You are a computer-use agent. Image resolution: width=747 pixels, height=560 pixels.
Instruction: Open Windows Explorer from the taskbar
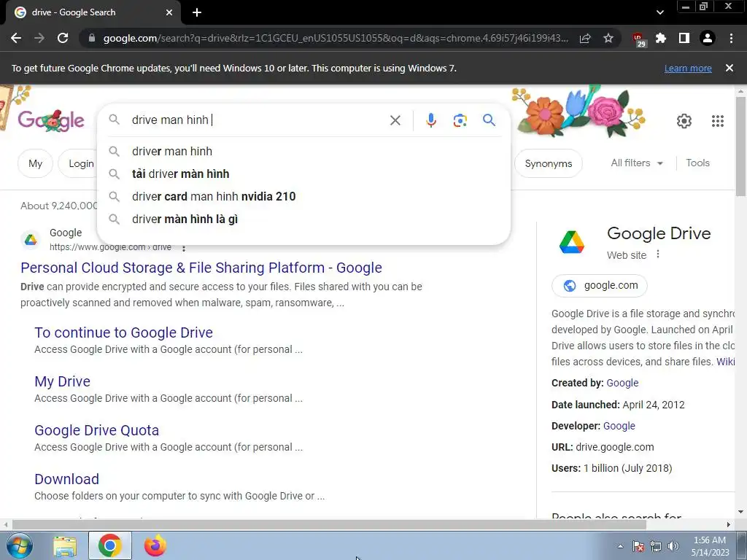tap(65, 545)
